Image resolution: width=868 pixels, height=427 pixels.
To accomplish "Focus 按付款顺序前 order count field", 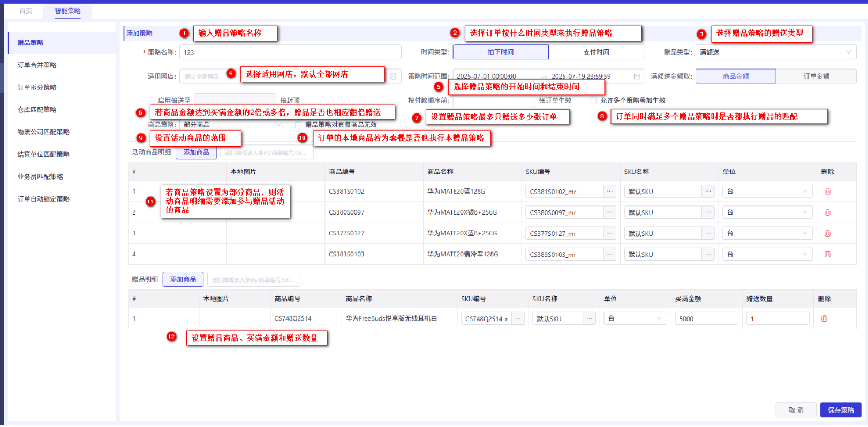I will [x=494, y=101].
